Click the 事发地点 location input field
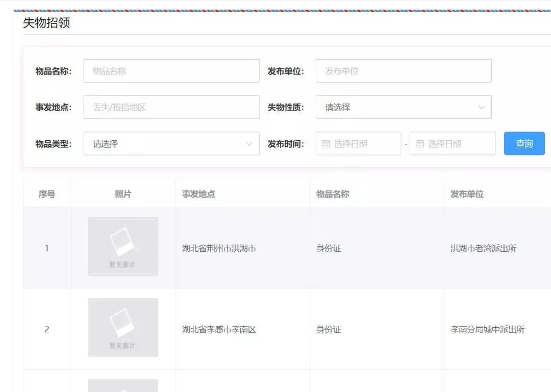 pos(171,108)
